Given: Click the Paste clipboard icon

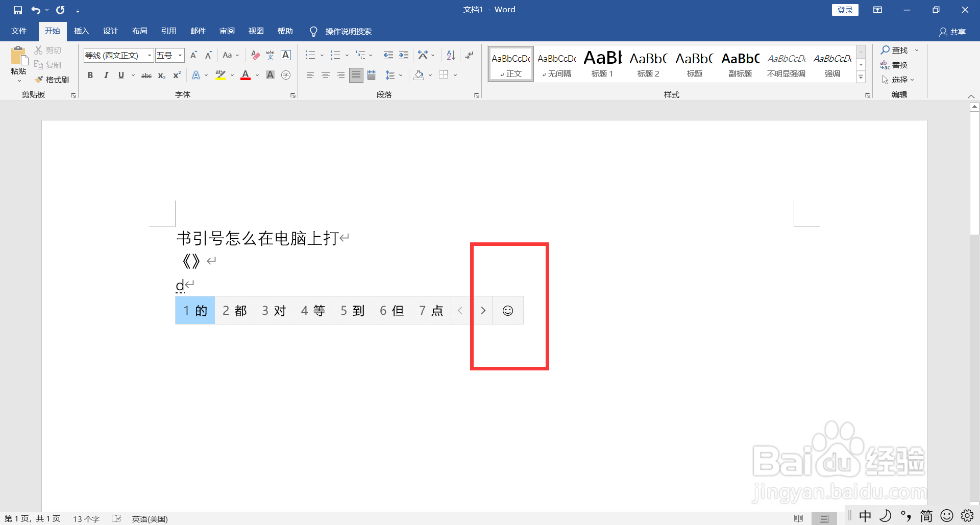Looking at the screenshot, I should (x=19, y=56).
